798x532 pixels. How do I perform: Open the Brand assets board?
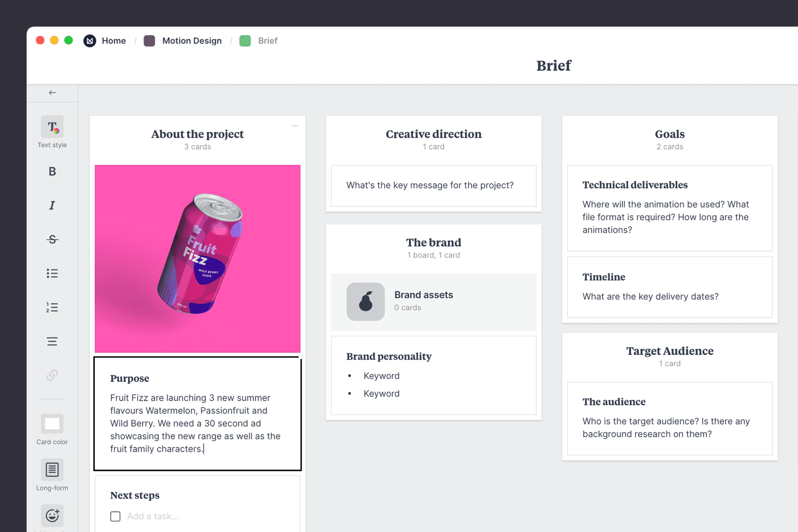point(434,302)
